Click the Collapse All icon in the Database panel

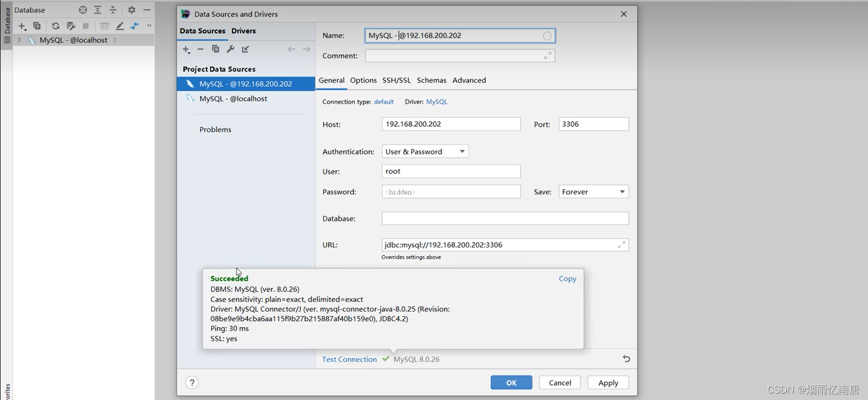113,10
